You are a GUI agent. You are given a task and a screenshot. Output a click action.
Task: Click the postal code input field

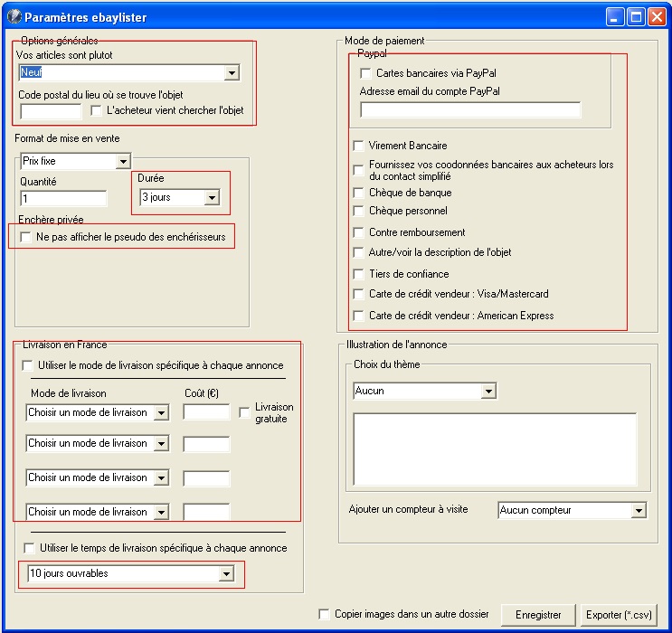51,111
